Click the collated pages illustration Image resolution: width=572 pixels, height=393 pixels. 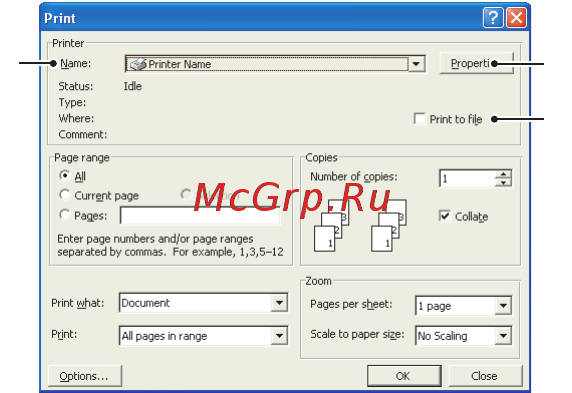coord(360,226)
